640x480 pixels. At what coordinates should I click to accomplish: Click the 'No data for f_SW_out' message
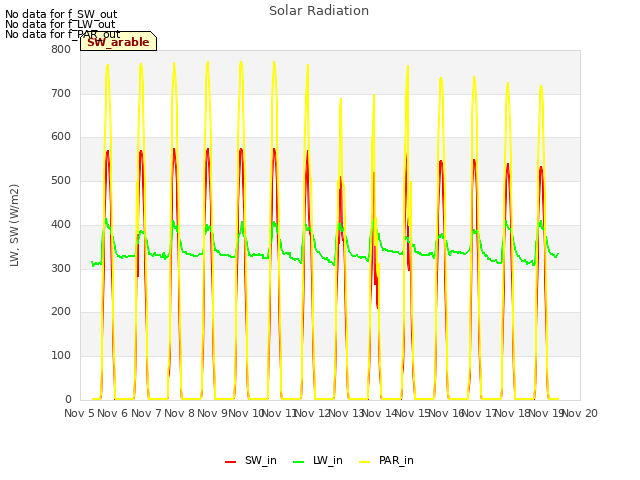click(61, 14)
